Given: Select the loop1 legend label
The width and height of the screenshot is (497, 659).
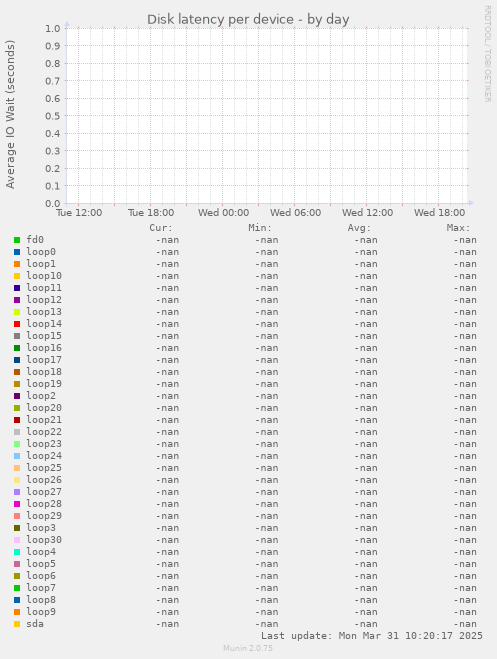Looking at the screenshot, I should pyautogui.click(x=41, y=264).
